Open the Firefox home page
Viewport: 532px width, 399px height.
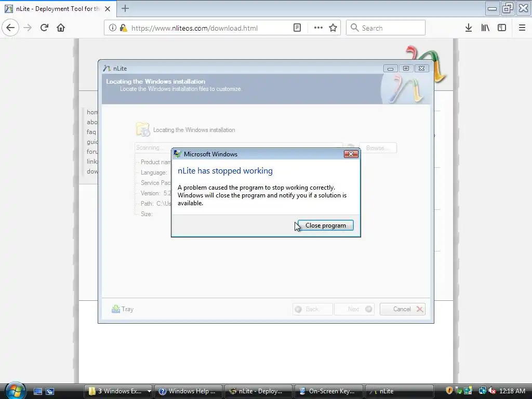click(x=61, y=28)
